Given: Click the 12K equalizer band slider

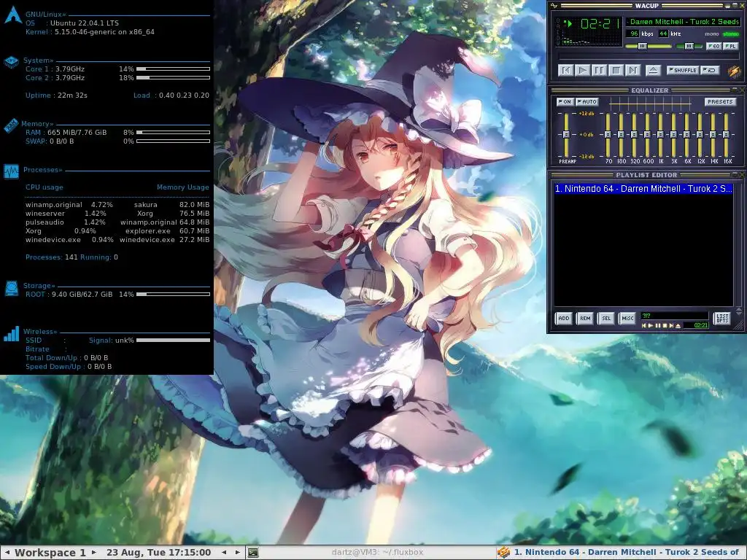Looking at the screenshot, I should (x=700, y=135).
